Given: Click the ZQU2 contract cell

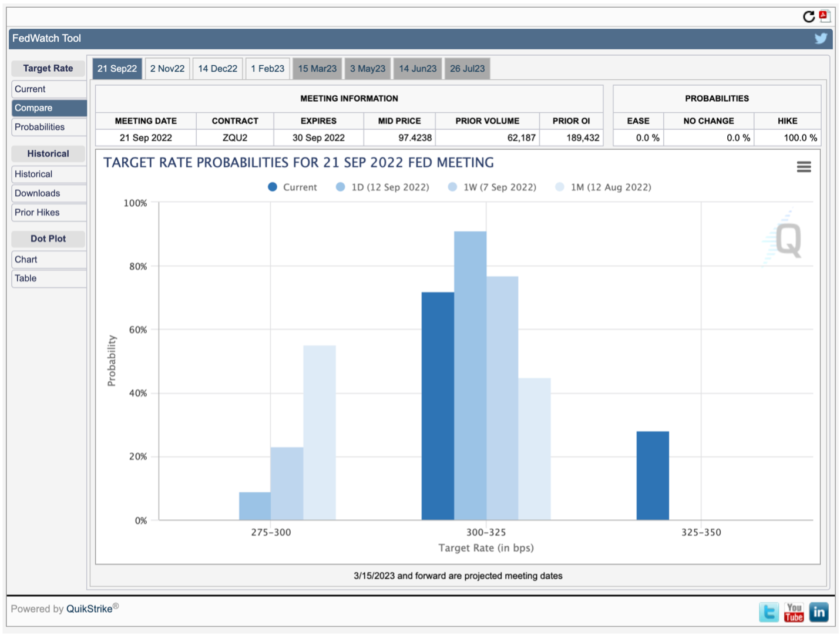Looking at the screenshot, I should click(x=235, y=137).
